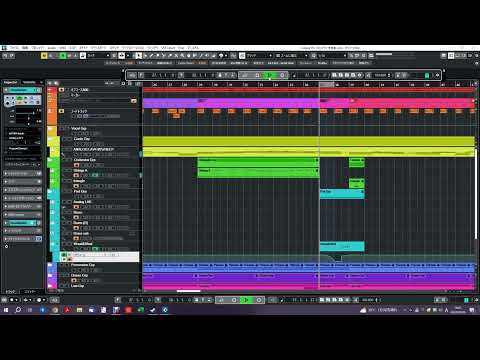Open automation mode icon left of touch dropdown
The image size is (480, 360).
click(x=83, y=56)
